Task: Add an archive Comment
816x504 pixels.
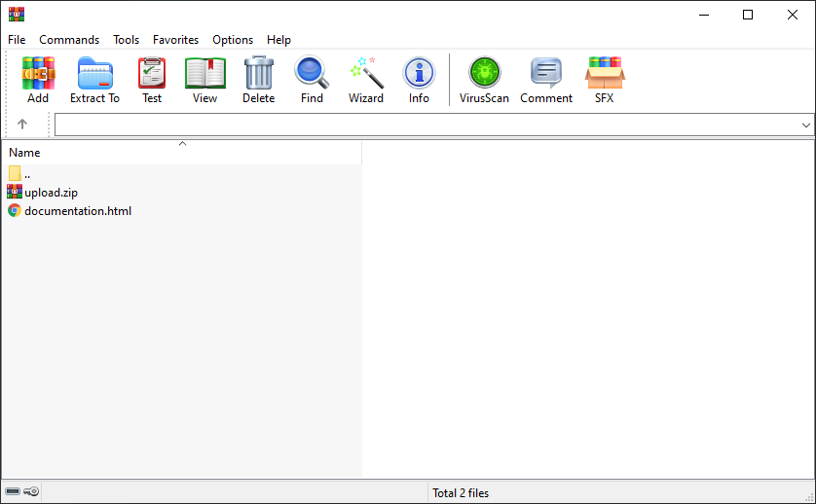Action: point(545,80)
